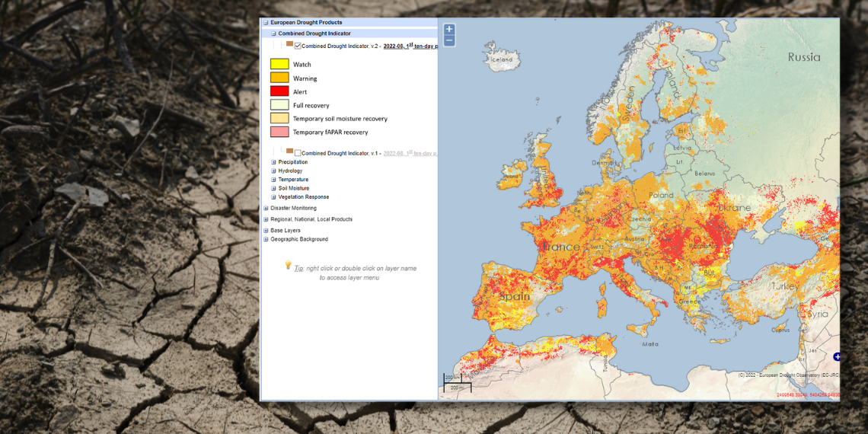Click the blue plus overview button on map edge

(837, 356)
